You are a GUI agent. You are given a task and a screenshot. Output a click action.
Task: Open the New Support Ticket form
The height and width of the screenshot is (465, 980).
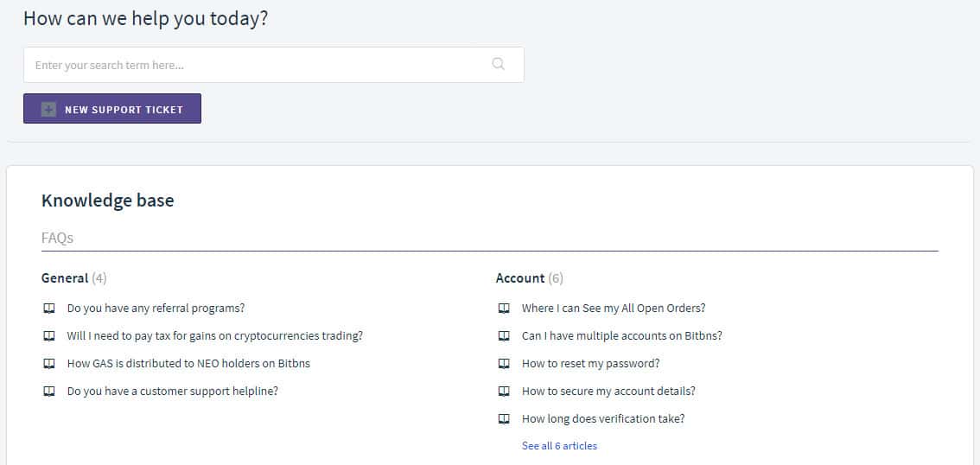tap(124, 110)
